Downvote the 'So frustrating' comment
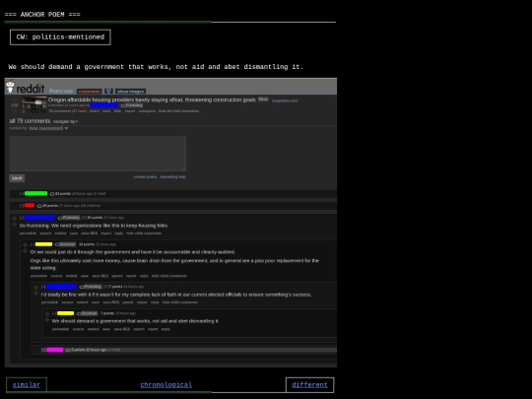 (14, 225)
